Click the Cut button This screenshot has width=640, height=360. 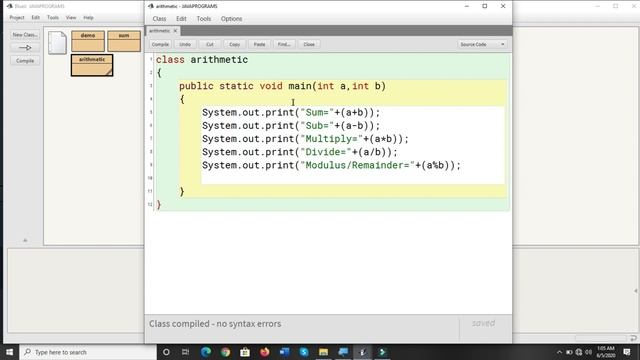coord(210,44)
